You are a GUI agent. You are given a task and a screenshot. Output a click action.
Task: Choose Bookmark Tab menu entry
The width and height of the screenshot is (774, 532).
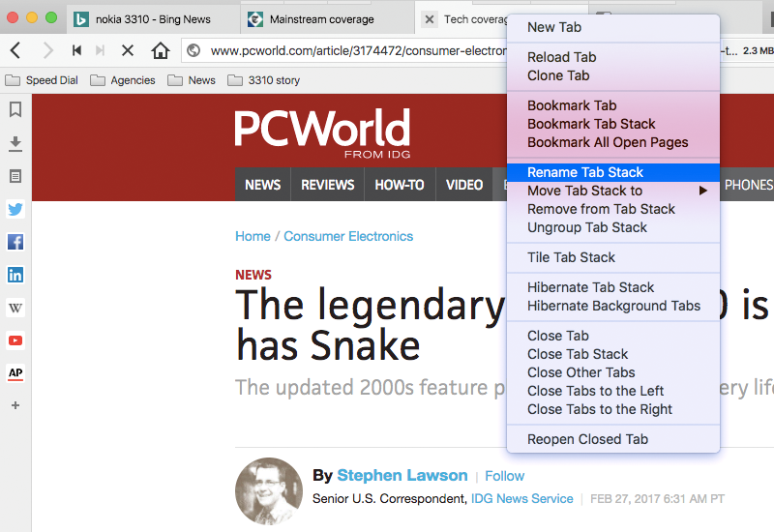[613, 105]
